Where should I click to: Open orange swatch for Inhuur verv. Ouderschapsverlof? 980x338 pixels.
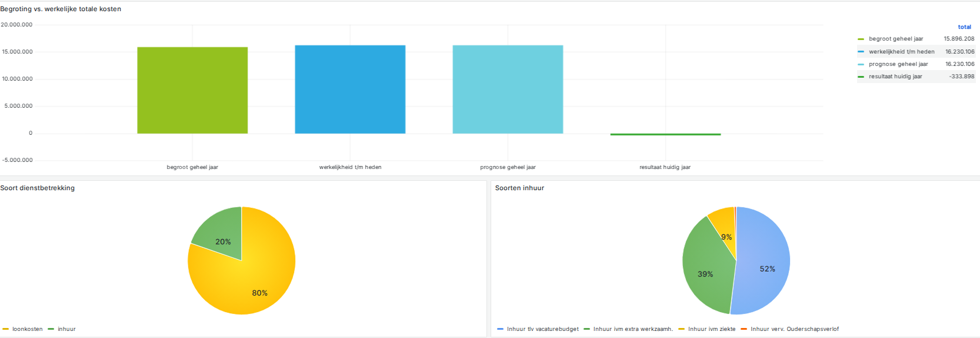click(x=744, y=329)
